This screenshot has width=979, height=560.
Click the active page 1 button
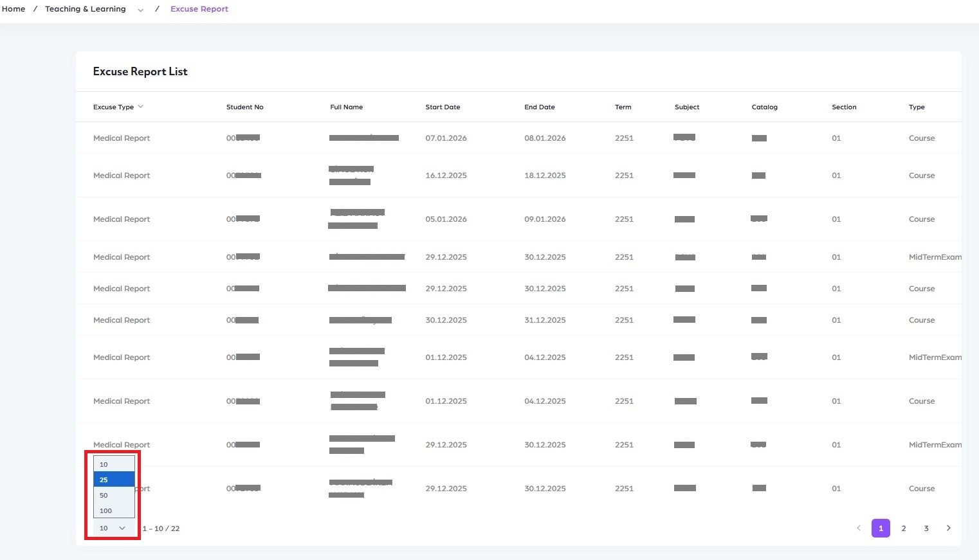[x=881, y=528]
